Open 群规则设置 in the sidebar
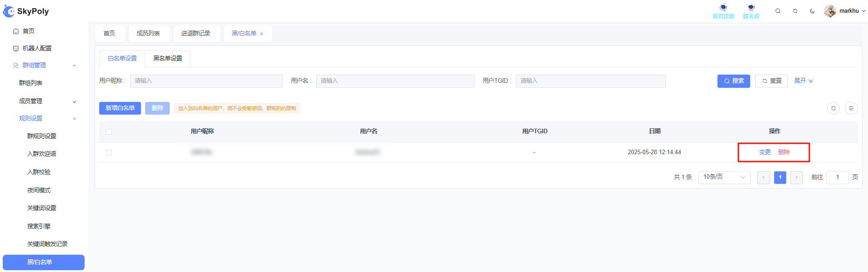Viewport: 868px width, 272px height. [42, 136]
